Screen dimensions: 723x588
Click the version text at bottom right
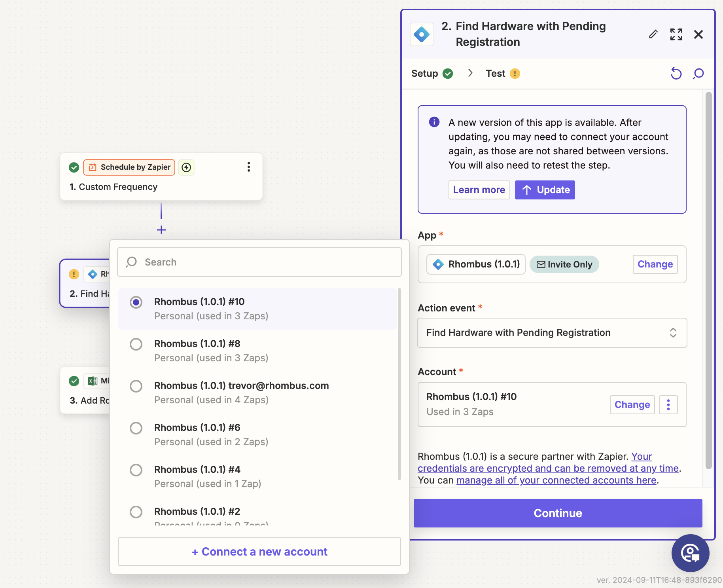(x=659, y=580)
